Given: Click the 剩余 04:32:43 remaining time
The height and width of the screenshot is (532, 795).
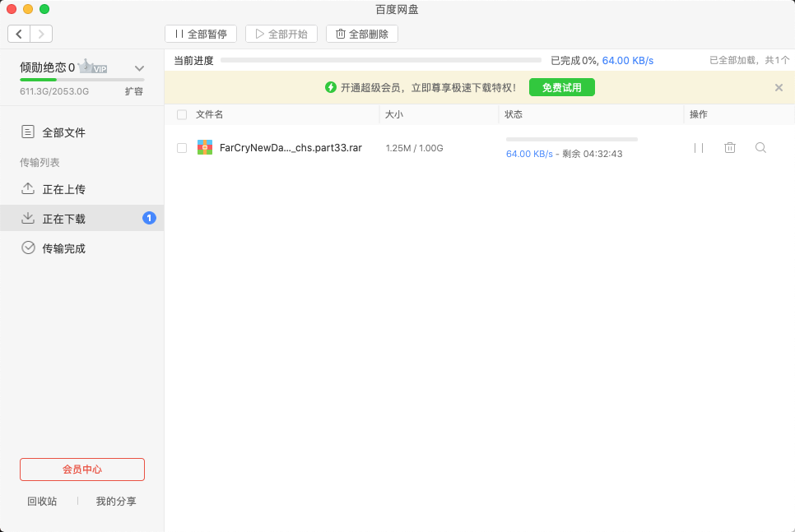Looking at the screenshot, I should click(593, 154).
